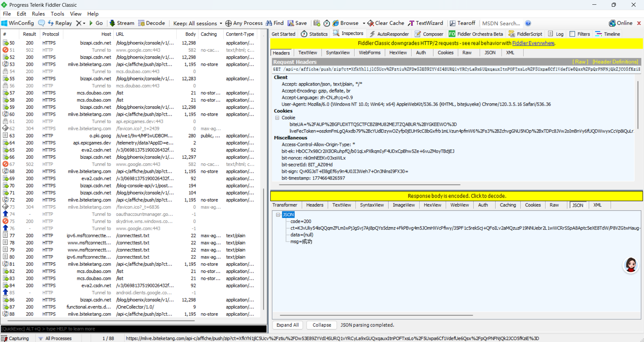Open the Timeline tab

pos(608,34)
